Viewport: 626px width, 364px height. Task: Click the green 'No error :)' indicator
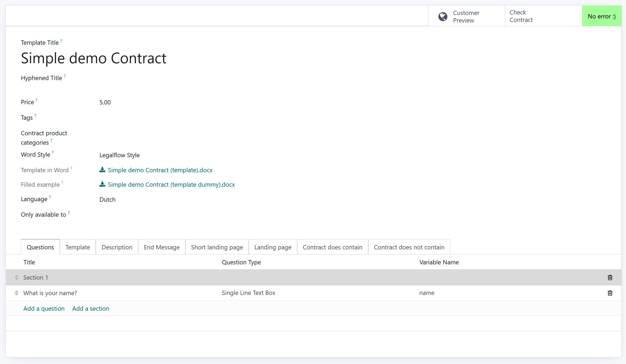point(602,16)
